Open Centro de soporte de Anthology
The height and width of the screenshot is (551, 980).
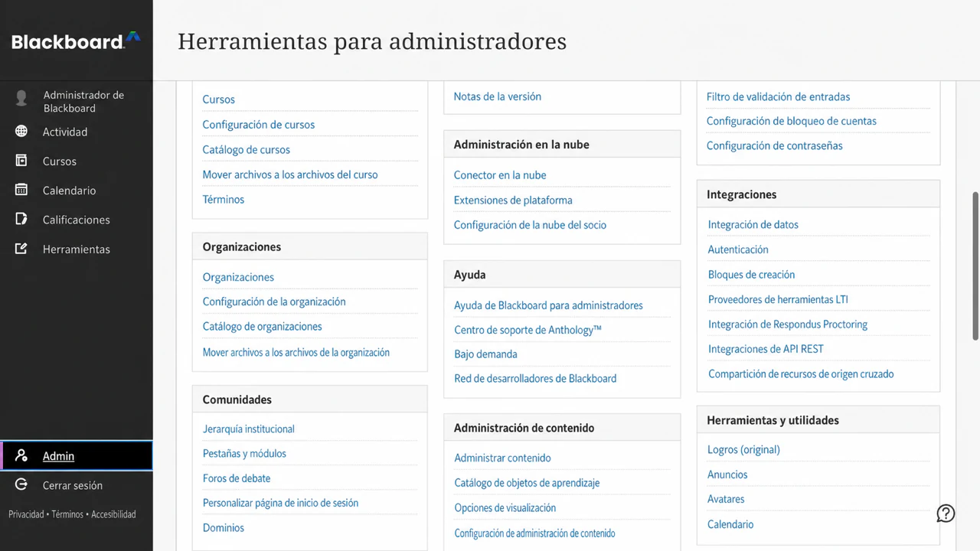(528, 330)
